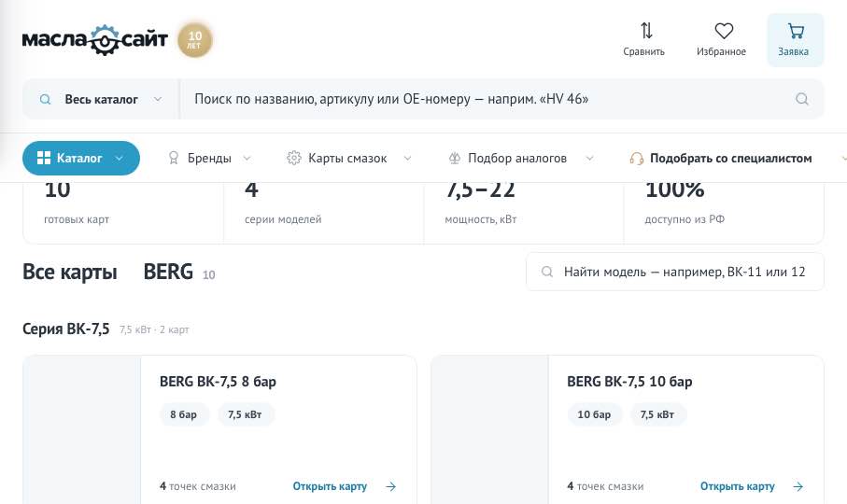Screen dimensions: 847x504
Task: Click arrow icon on BERG ВК-7,5 8 бар card
Action: point(390,486)
